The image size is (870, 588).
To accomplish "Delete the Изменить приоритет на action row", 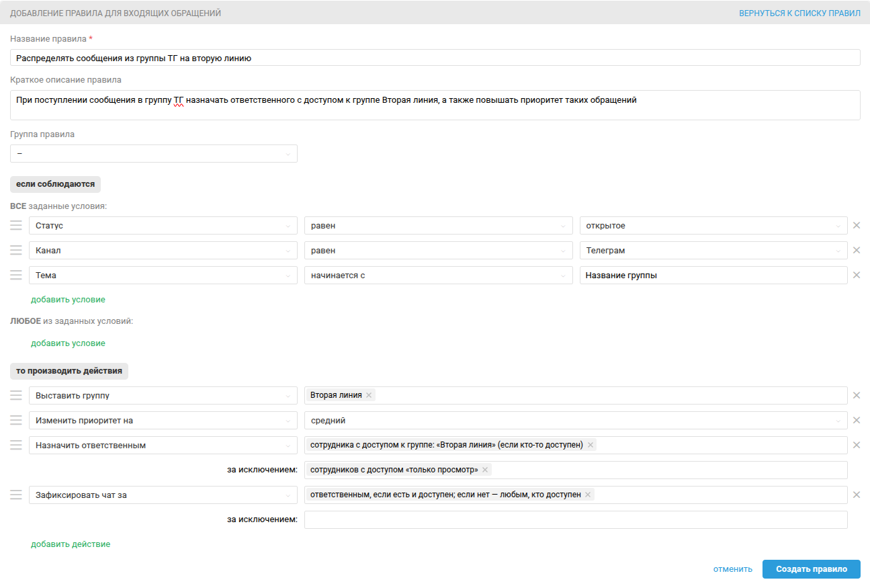I will pyautogui.click(x=857, y=421).
